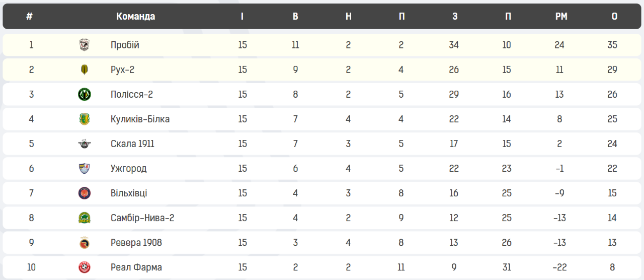The image size is (644, 280).
Task: Click the Куликів-Білка team logo
Action: (x=85, y=119)
